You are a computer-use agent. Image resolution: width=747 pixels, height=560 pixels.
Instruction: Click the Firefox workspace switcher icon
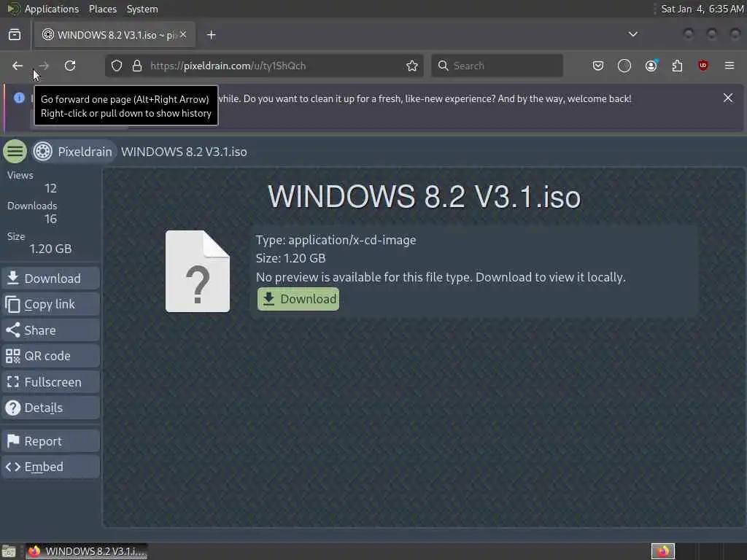point(663,551)
